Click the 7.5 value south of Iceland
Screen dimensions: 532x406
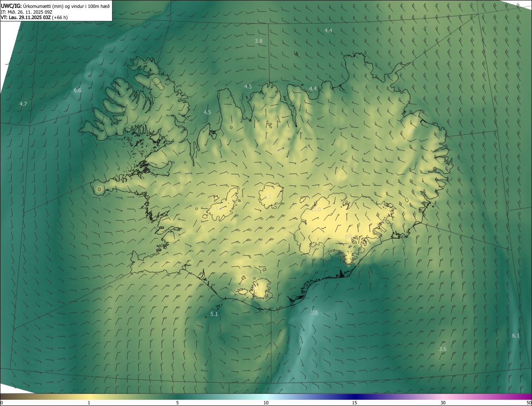[x=314, y=313]
